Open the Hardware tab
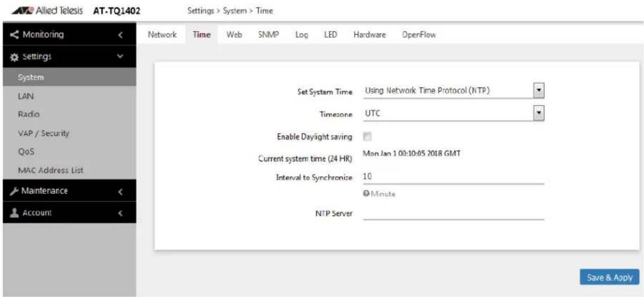The width and height of the screenshot is (644, 297). coord(369,35)
